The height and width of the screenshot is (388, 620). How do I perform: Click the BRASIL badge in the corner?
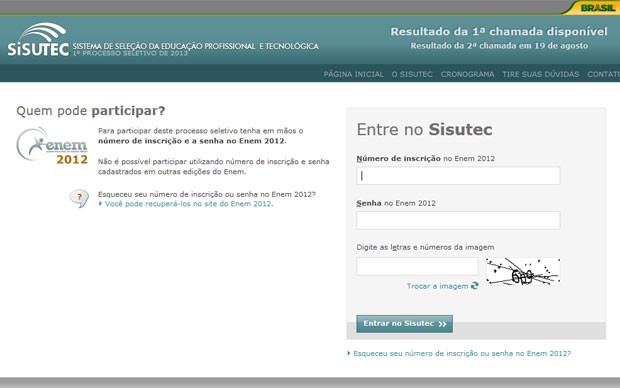coord(597,8)
